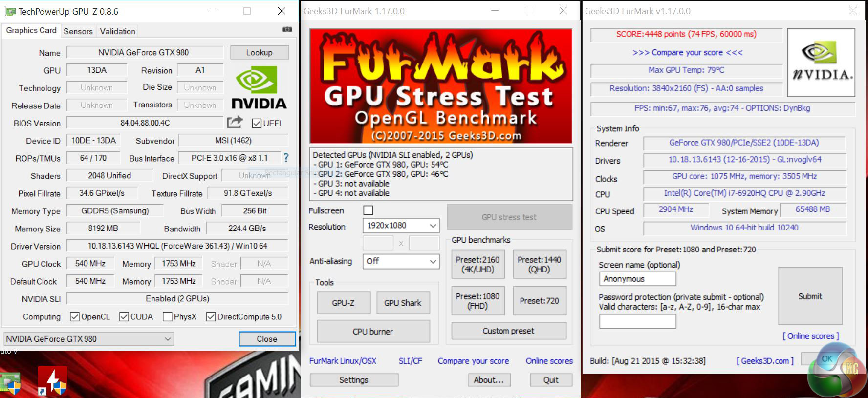Select the NVIDIA SLI value Enabled (2 GPUs)
Screen dimensions: 868x398
click(x=177, y=298)
